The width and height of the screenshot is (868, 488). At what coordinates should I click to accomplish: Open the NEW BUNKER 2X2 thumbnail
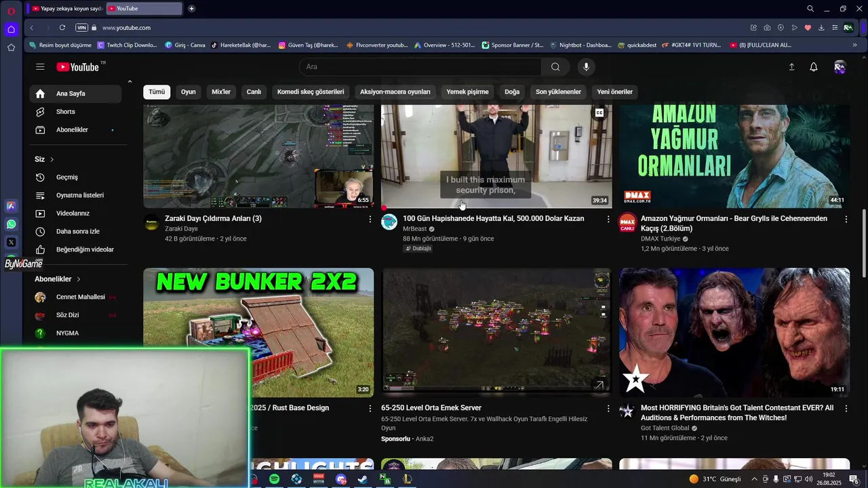pos(258,332)
